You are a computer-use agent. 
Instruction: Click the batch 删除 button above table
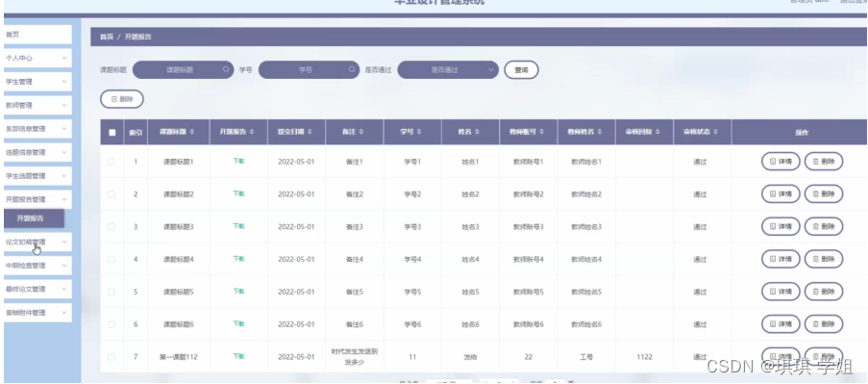coord(122,99)
